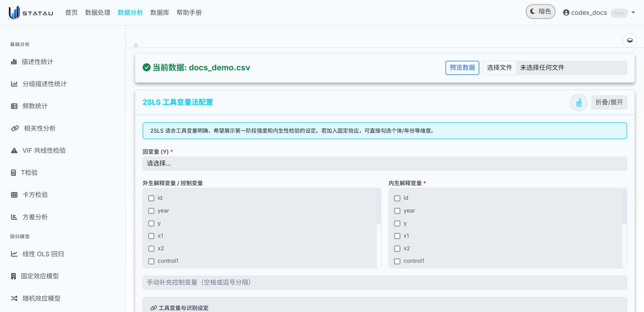The height and width of the screenshot is (312, 644).
Task: Click codex_docs username
Action: click(x=589, y=13)
